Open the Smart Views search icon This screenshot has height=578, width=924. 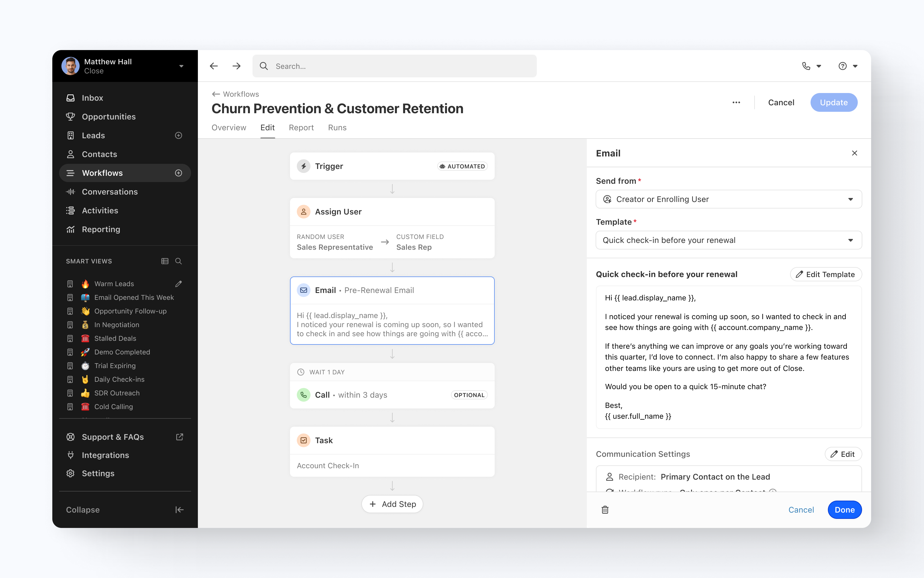coord(178,261)
